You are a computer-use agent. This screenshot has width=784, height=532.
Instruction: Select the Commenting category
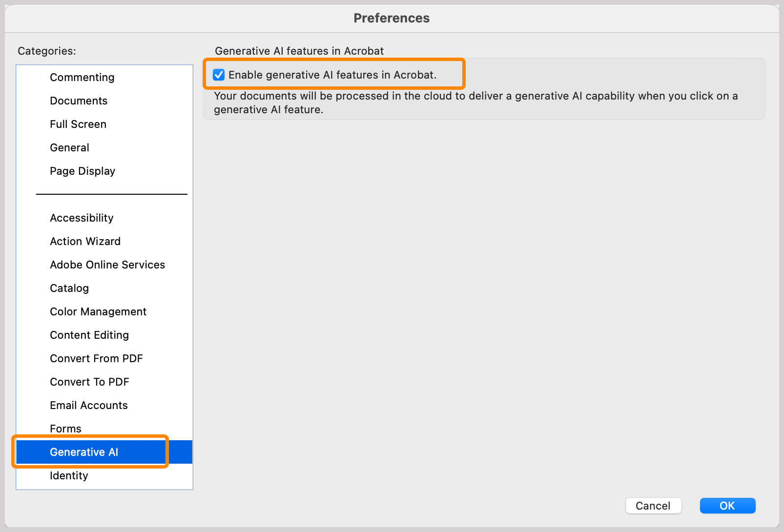pyautogui.click(x=82, y=77)
